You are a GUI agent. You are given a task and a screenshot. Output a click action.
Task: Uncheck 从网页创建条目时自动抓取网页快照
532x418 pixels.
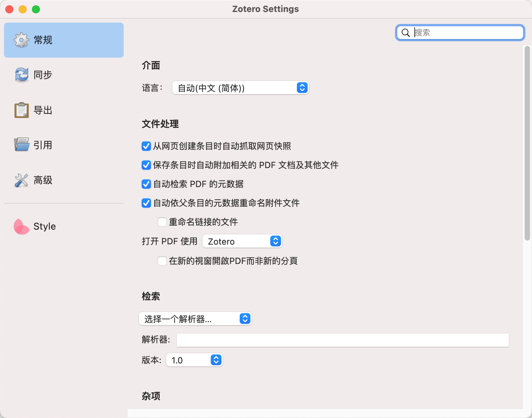pyautogui.click(x=146, y=146)
